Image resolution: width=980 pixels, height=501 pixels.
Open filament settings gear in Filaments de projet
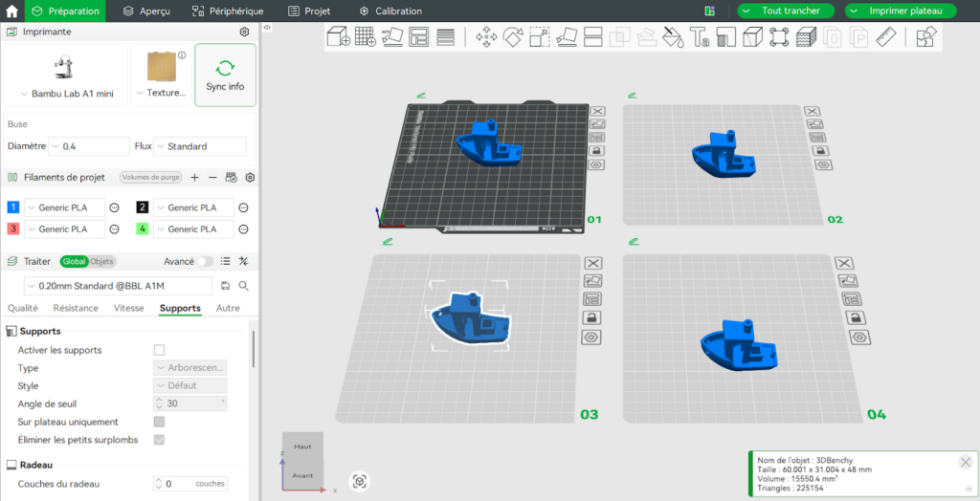click(250, 178)
